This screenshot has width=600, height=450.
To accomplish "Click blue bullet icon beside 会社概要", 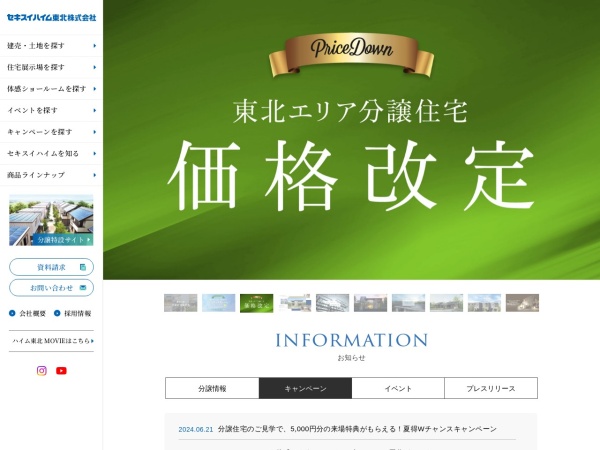I will 12,313.
